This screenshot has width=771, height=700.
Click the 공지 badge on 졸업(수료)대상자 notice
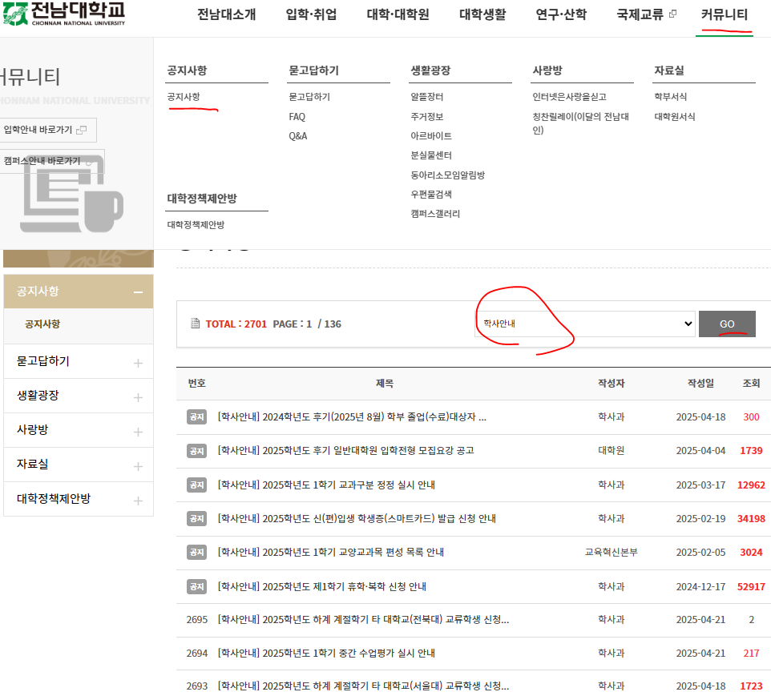tap(196, 416)
